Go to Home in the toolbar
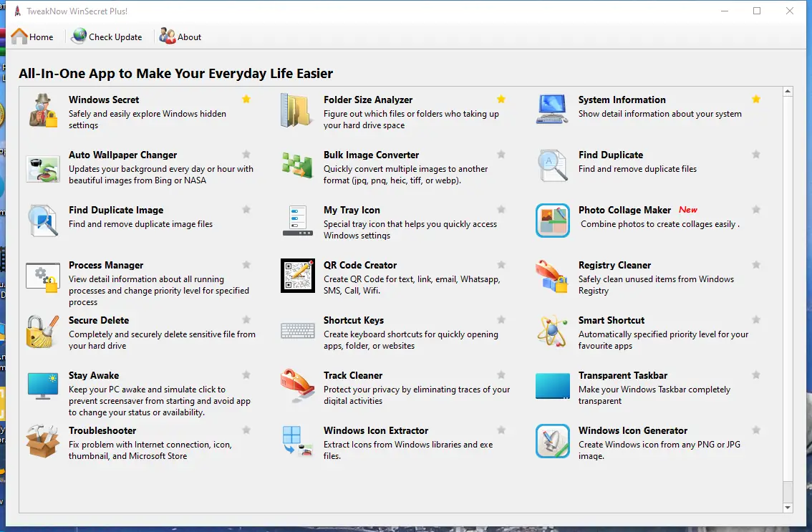812x532 pixels. [32, 37]
